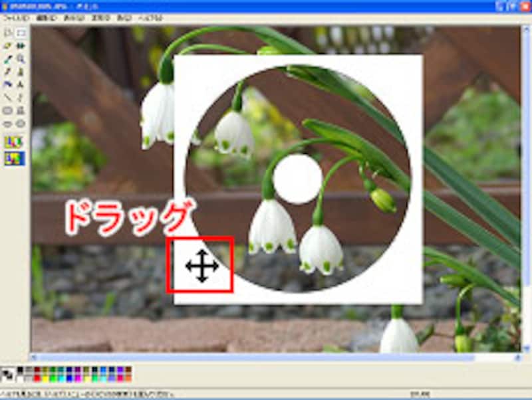Pick the dark red maroon swatch
This screenshot has height=400, width=532.
[x=37, y=369]
